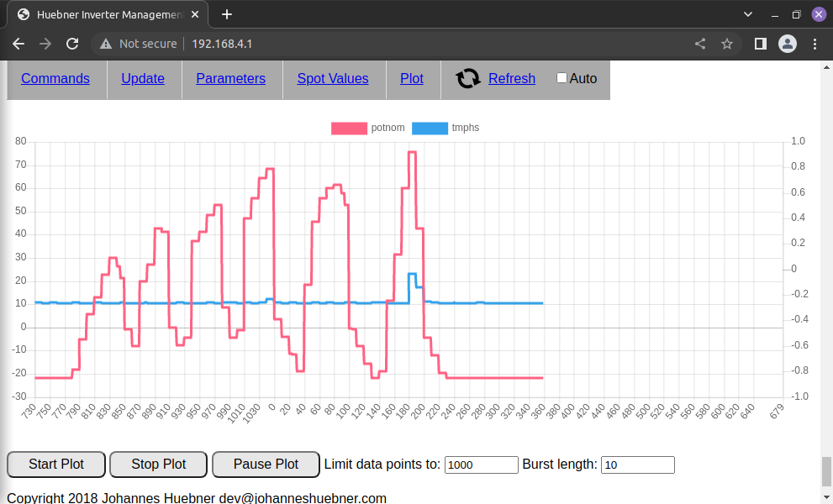This screenshot has width=833, height=504.
Task: Open the Chrome profile avatar
Action: pos(787,44)
